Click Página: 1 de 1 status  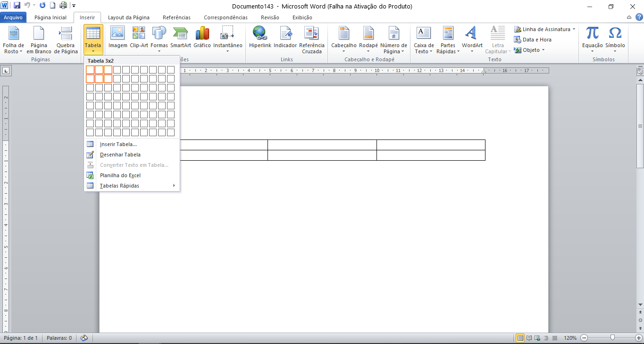coord(21,338)
